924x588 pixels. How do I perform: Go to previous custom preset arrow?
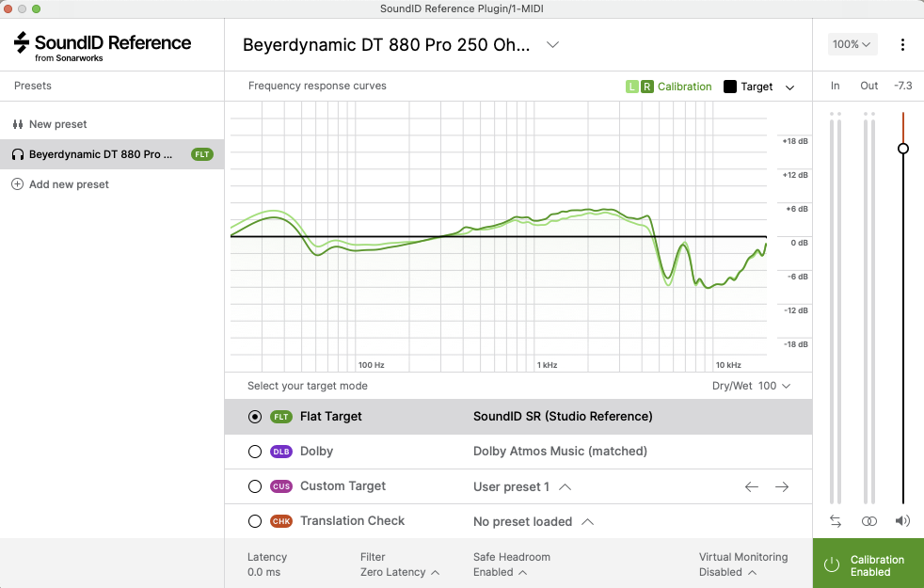click(751, 486)
